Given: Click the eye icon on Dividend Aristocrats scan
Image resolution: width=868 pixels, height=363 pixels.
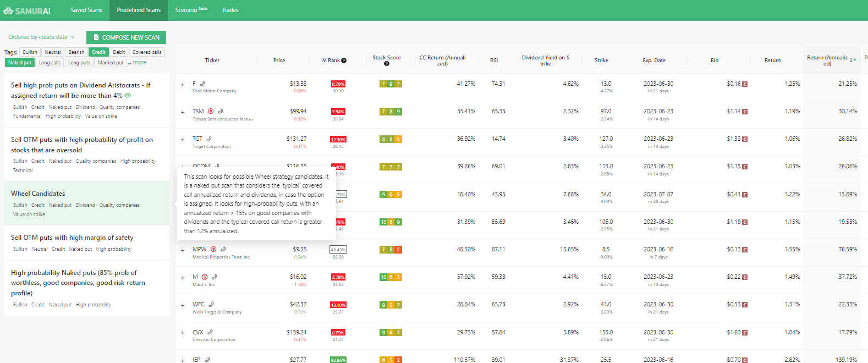Looking at the screenshot, I should tap(128, 96).
